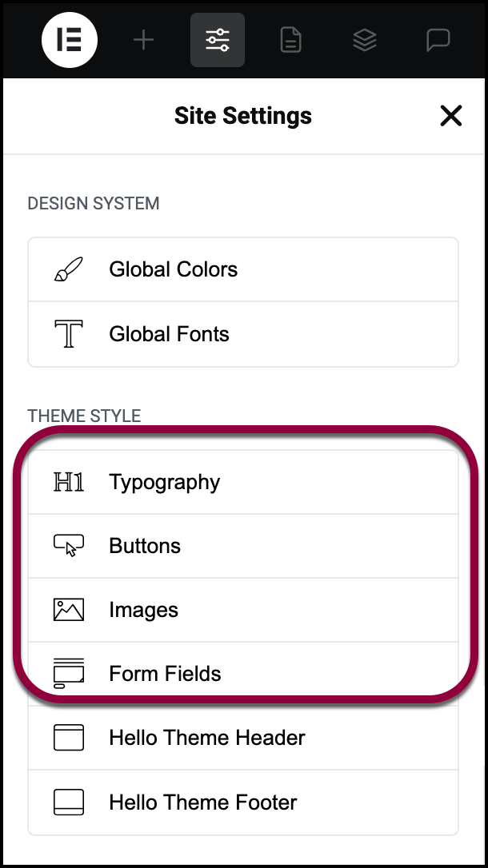Screen dimensions: 488x868
Task: Open Hello Theme Footer settings
Action: [243, 802]
